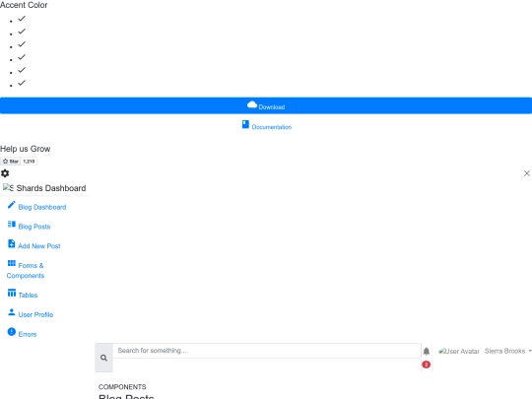
Task: Click the Documentation book icon
Action: click(x=245, y=124)
